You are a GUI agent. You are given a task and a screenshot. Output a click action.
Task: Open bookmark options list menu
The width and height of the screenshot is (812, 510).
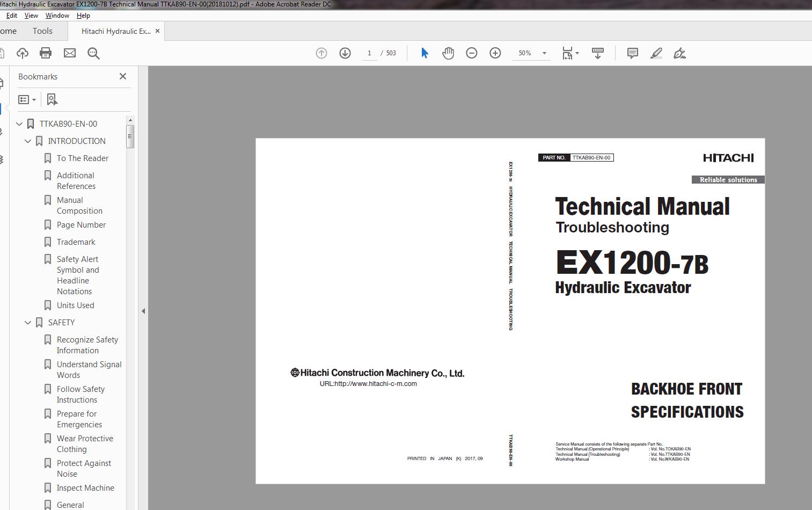point(27,100)
